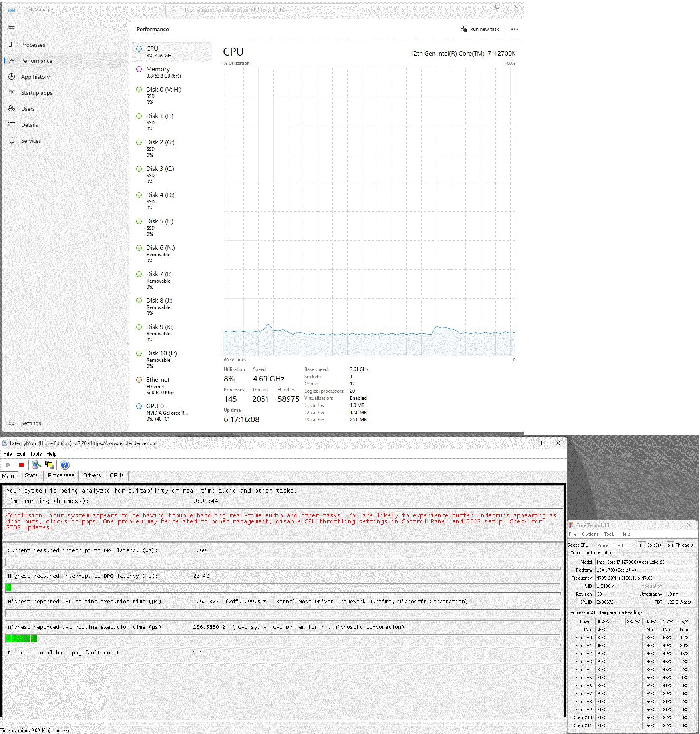Click LatencyMon's overlapping yellow squares icon
Screen dimensions: 700x734
tap(50, 465)
